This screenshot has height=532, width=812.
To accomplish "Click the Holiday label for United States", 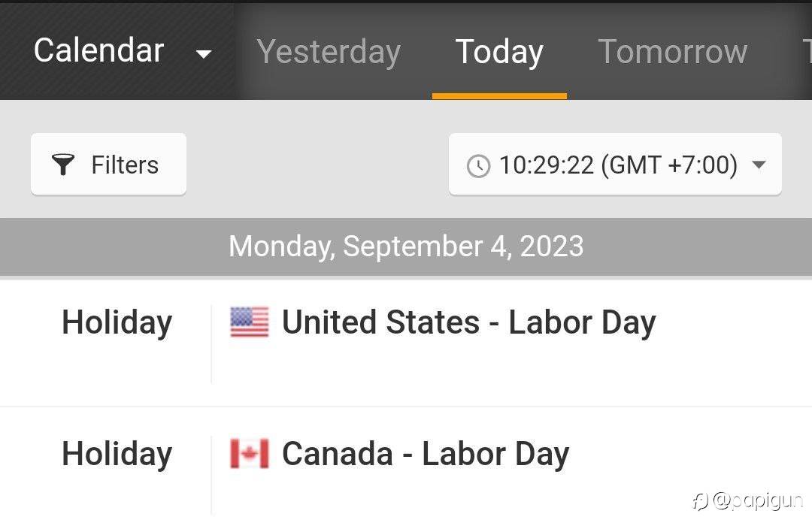I will point(117,322).
